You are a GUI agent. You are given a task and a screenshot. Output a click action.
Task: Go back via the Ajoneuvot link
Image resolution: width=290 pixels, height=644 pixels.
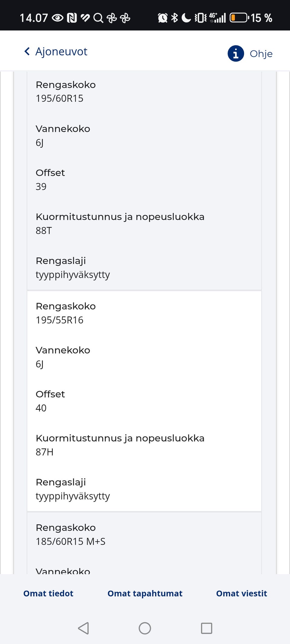click(61, 52)
